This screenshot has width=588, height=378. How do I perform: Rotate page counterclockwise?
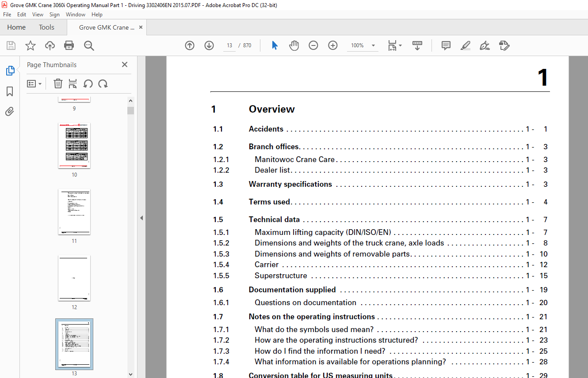pos(88,83)
